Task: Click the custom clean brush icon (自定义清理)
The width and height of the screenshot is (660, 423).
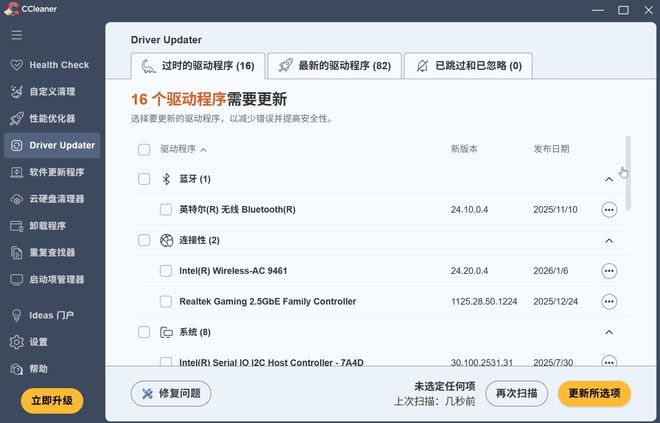Action: [x=17, y=92]
